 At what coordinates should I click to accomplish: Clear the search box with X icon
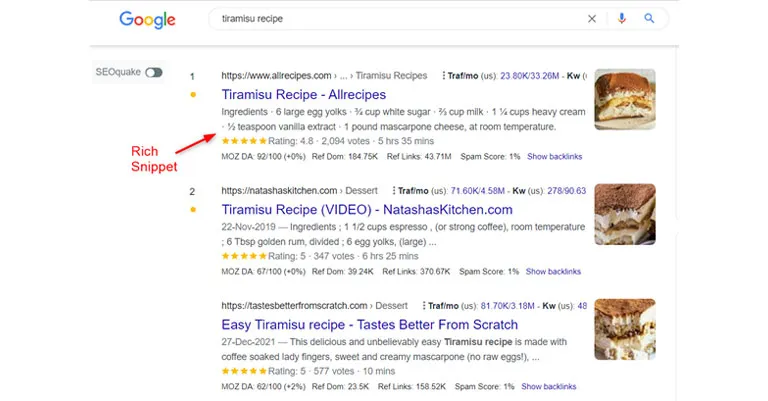pos(592,19)
